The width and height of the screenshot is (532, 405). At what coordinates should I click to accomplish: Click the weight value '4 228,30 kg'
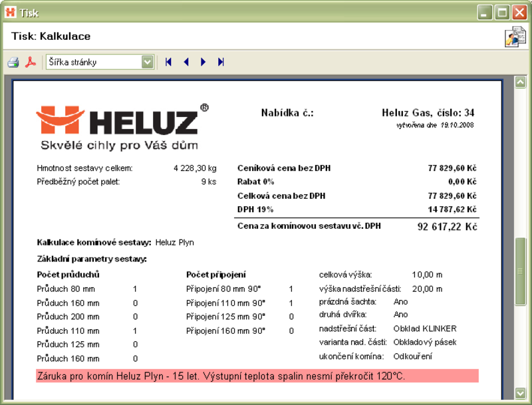(x=195, y=168)
